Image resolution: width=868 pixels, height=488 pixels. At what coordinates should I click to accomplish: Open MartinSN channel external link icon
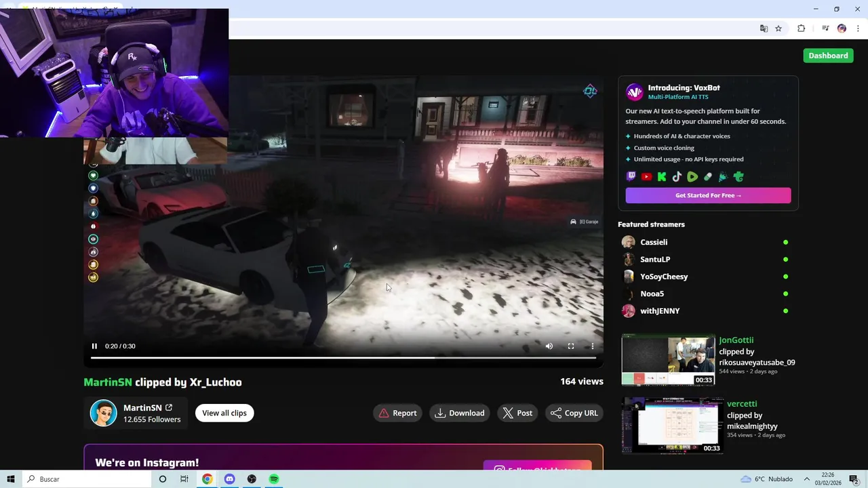(x=169, y=407)
